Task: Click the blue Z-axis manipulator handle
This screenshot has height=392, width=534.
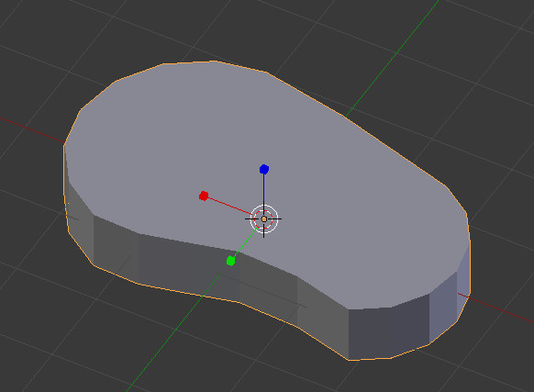Action: 264,169
